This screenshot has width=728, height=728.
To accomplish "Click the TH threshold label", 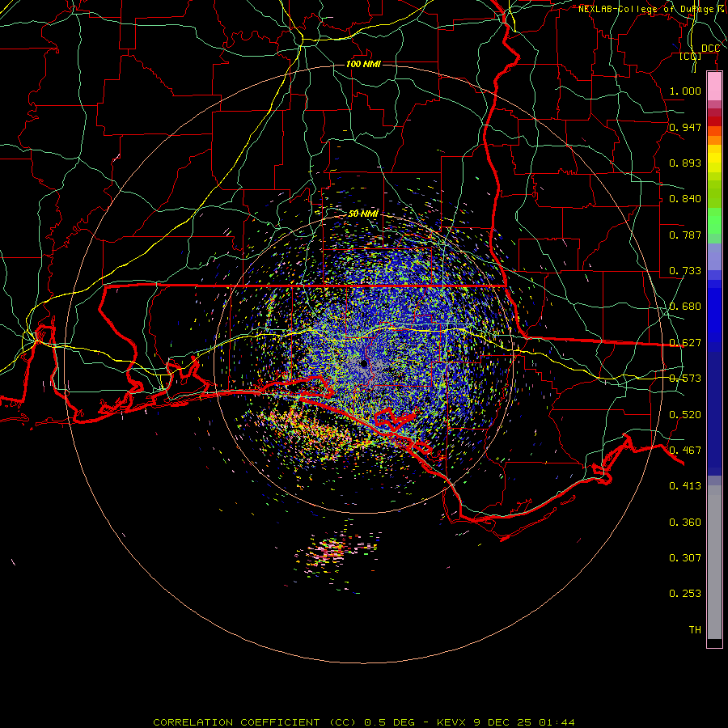I will tap(695, 630).
